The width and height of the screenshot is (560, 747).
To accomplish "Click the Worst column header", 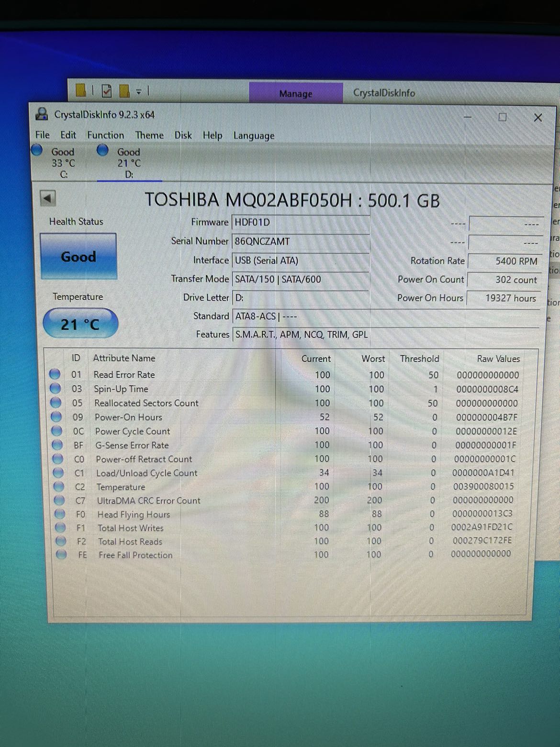I will (373, 359).
